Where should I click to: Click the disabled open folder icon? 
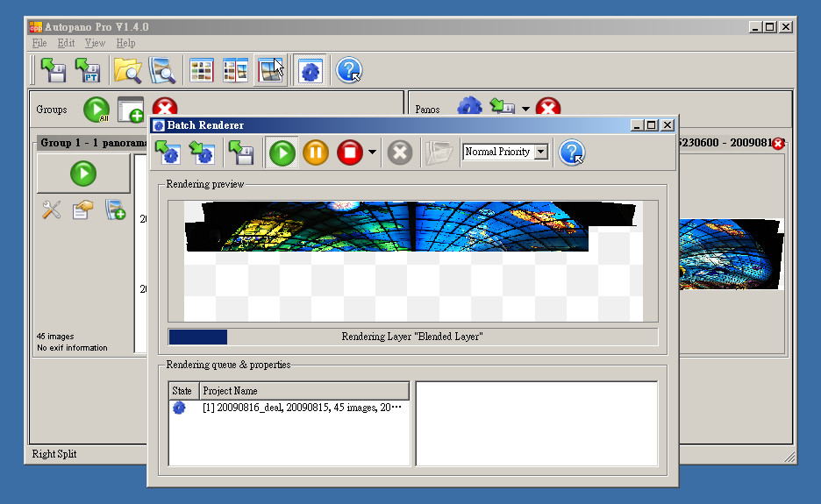pos(439,153)
